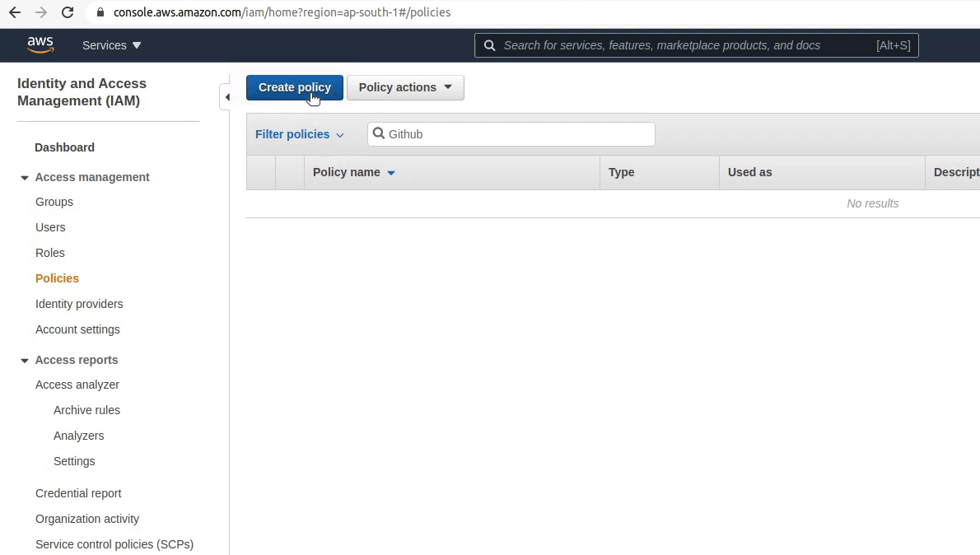980x555 pixels.
Task: Click the browser forward arrow
Action: point(41,12)
